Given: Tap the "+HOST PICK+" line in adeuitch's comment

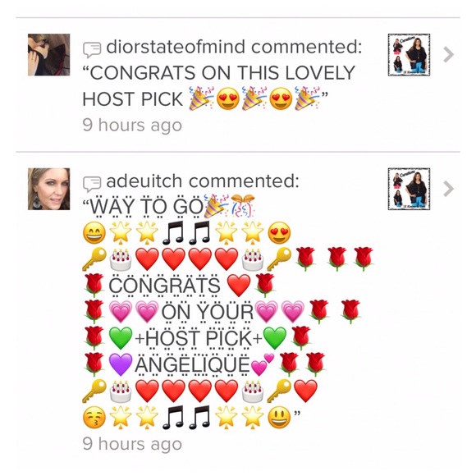Looking at the screenshot, I should 199,338.
